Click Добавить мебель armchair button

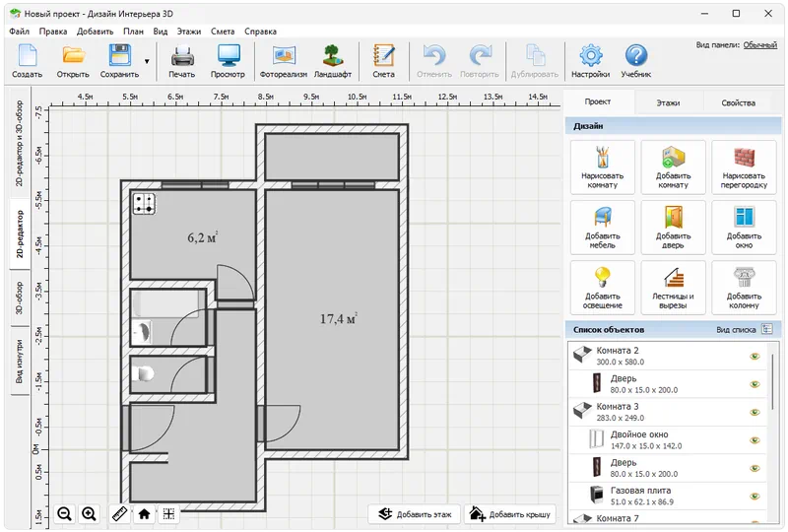pyautogui.click(x=602, y=228)
